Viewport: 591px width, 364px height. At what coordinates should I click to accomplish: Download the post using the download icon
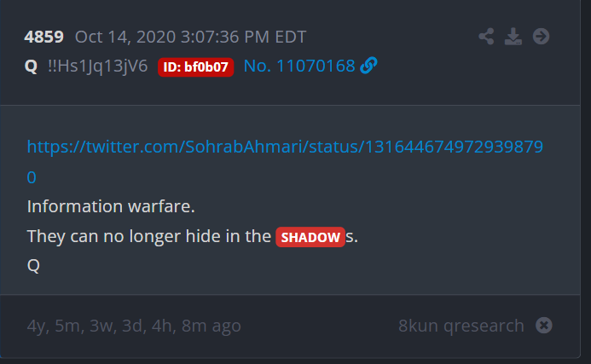coord(513,37)
